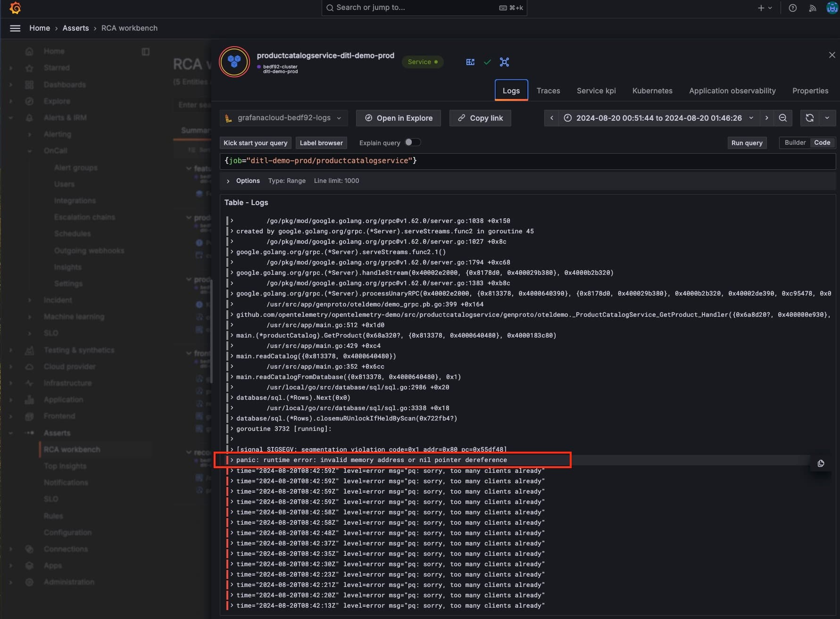Click the Open in Explore button
This screenshot has width=840, height=619.
coord(398,118)
